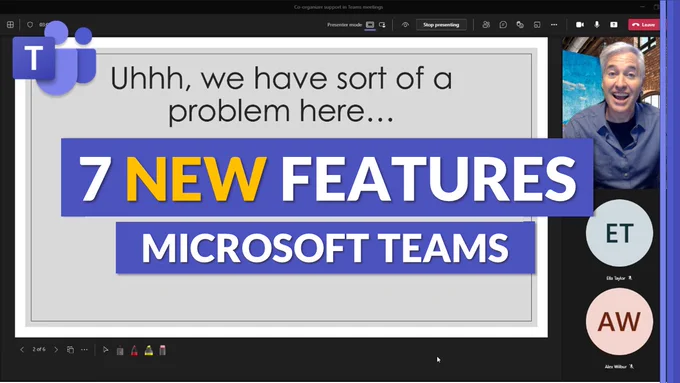Select the cursor pointer tool
The width and height of the screenshot is (680, 383).
tap(105, 350)
